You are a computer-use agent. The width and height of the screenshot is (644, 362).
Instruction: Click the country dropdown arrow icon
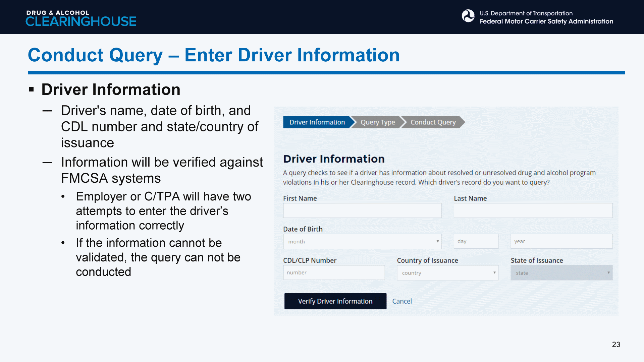[494, 273]
